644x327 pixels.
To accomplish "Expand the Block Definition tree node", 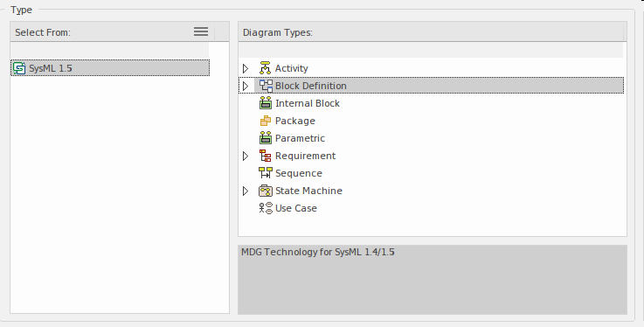I will click(x=246, y=86).
